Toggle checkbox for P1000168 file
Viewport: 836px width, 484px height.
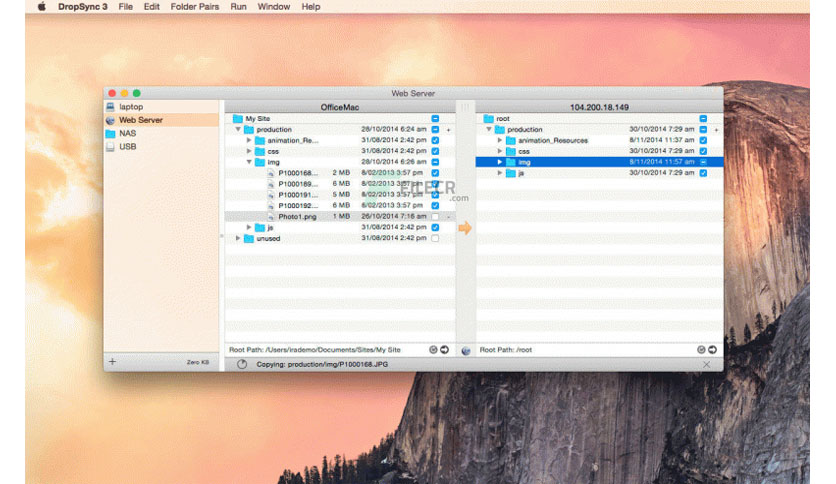point(435,173)
